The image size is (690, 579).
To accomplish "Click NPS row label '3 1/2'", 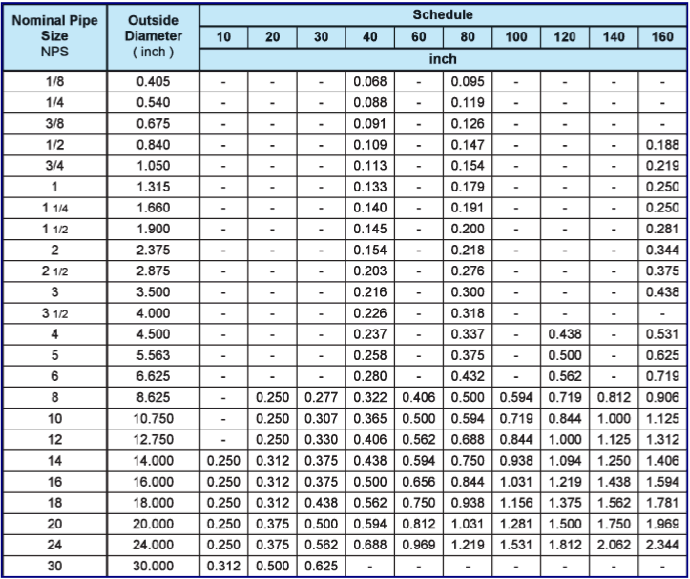I will [x=55, y=313].
